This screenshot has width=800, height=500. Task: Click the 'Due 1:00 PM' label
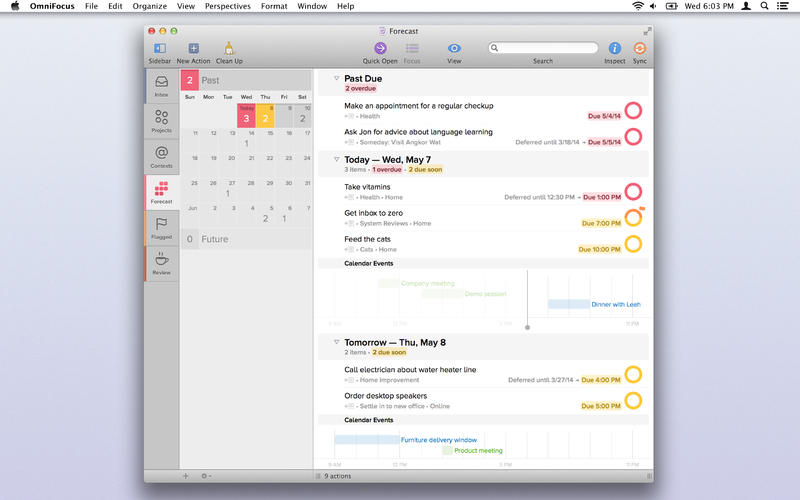(602, 197)
